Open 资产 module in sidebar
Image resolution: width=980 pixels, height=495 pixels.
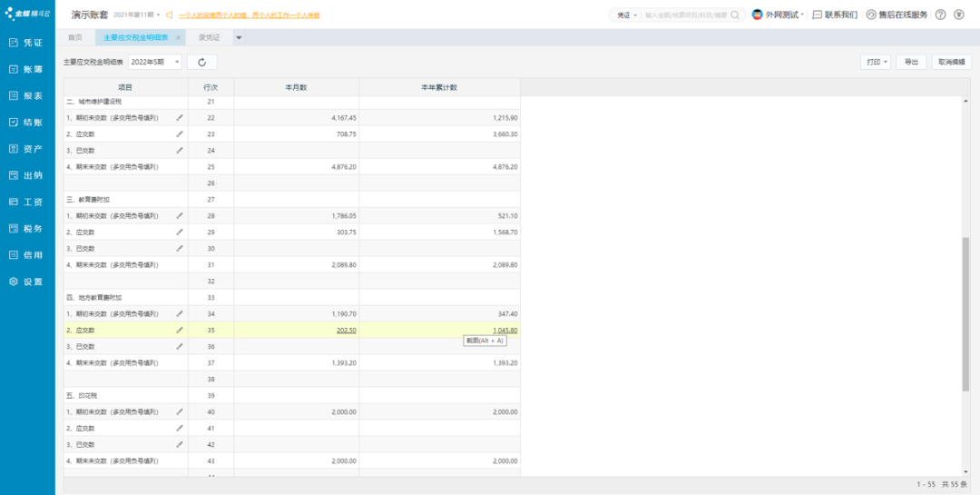pos(27,149)
